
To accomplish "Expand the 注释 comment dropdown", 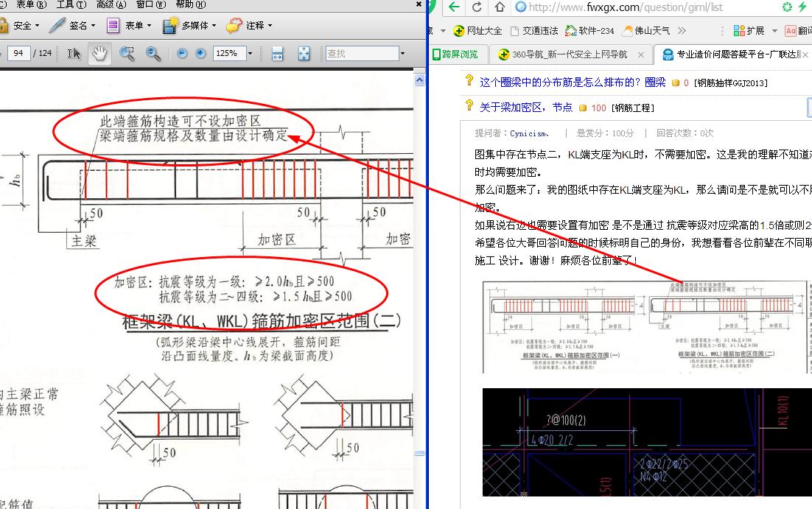I will (270, 25).
